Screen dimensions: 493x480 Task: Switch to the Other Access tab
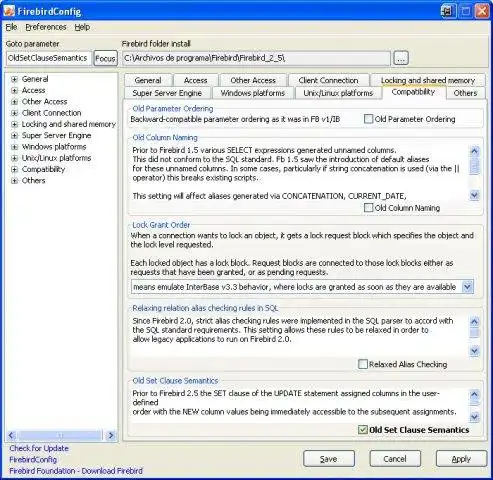253,80
